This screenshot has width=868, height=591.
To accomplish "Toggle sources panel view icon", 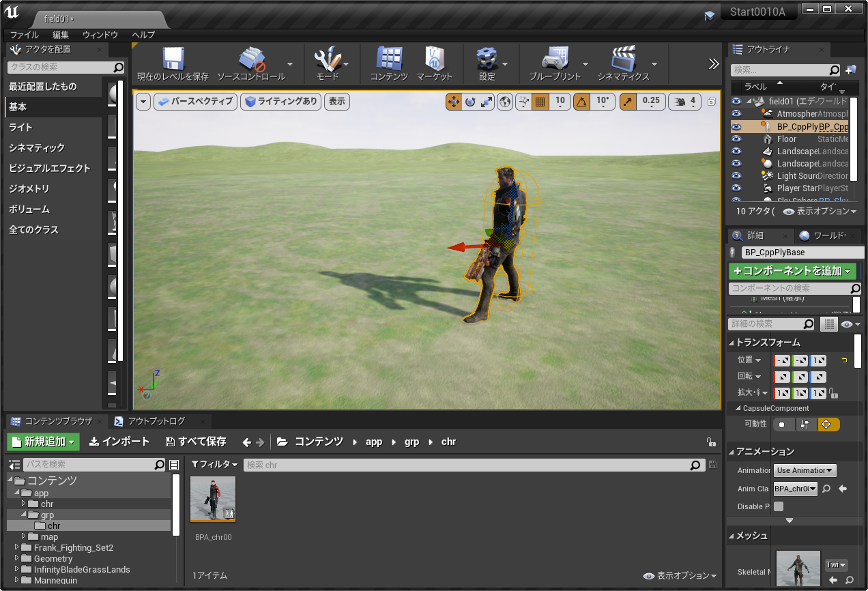I will tap(14, 465).
